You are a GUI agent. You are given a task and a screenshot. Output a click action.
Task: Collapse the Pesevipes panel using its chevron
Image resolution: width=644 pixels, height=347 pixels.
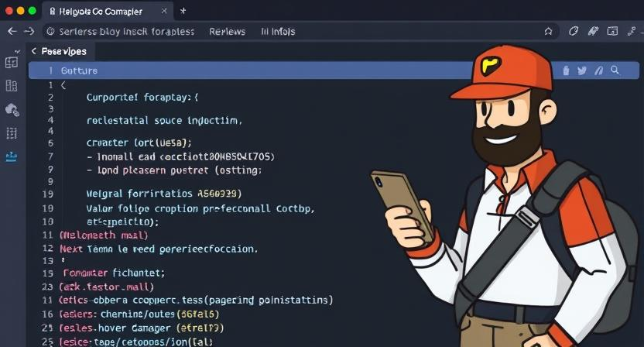coord(33,51)
